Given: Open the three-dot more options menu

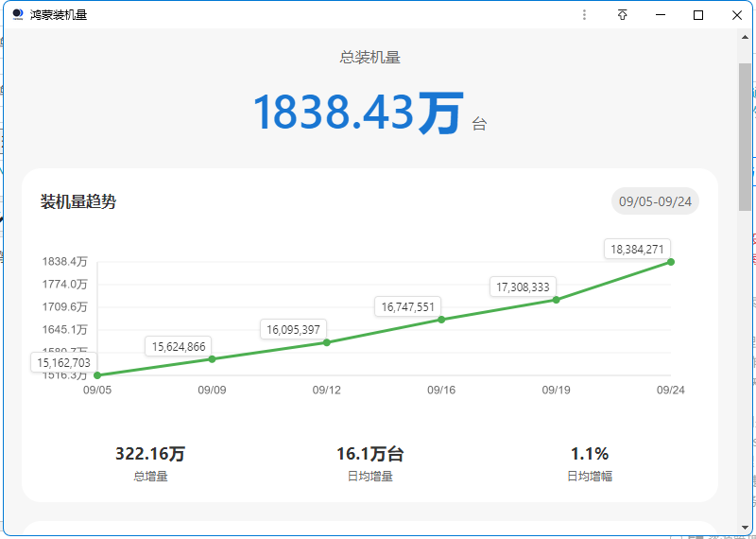Looking at the screenshot, I should tap(584, 15).
